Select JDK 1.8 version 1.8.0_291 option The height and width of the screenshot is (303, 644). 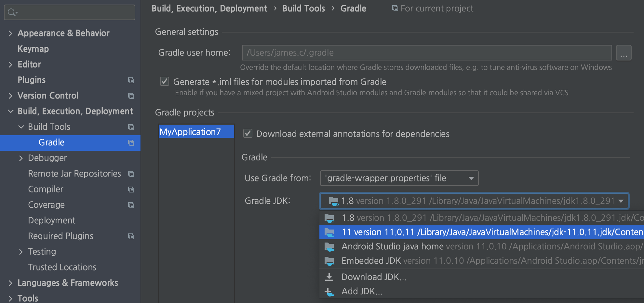[x=481, y=218]
